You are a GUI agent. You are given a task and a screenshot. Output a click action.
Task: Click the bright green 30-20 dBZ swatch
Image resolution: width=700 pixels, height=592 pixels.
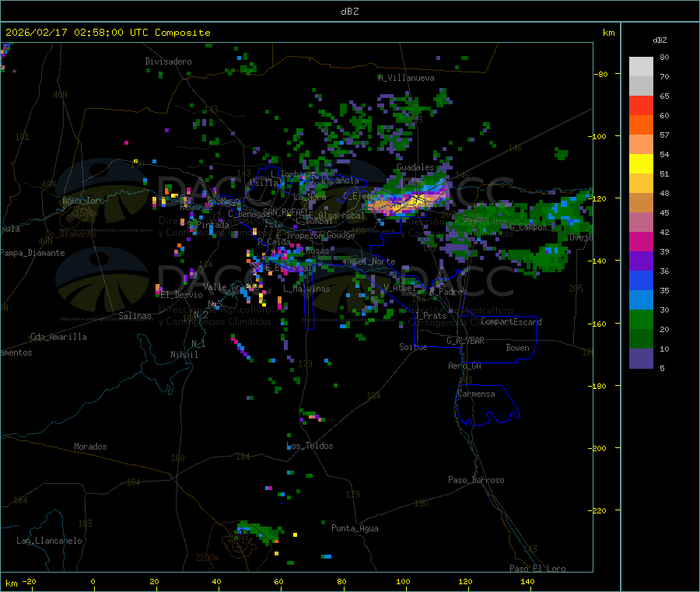641,319
